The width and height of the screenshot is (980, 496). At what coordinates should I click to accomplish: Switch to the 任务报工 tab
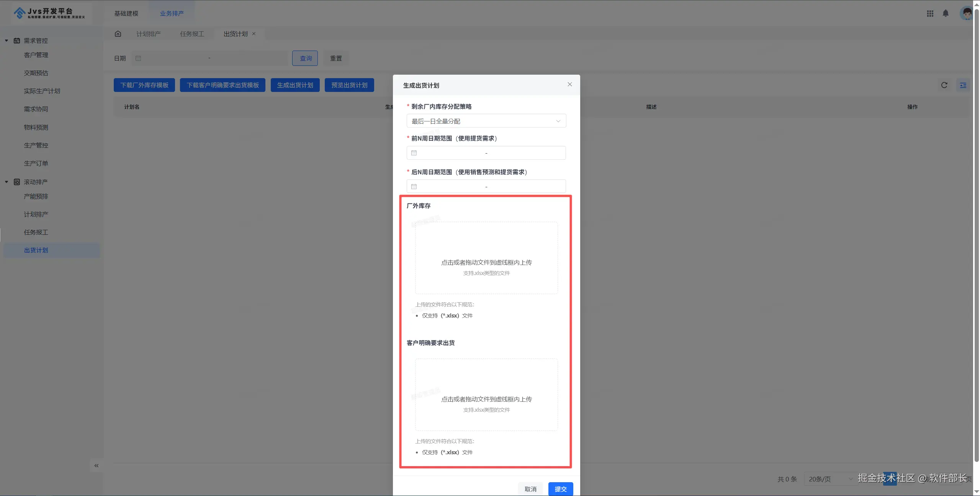pos(192,34)
